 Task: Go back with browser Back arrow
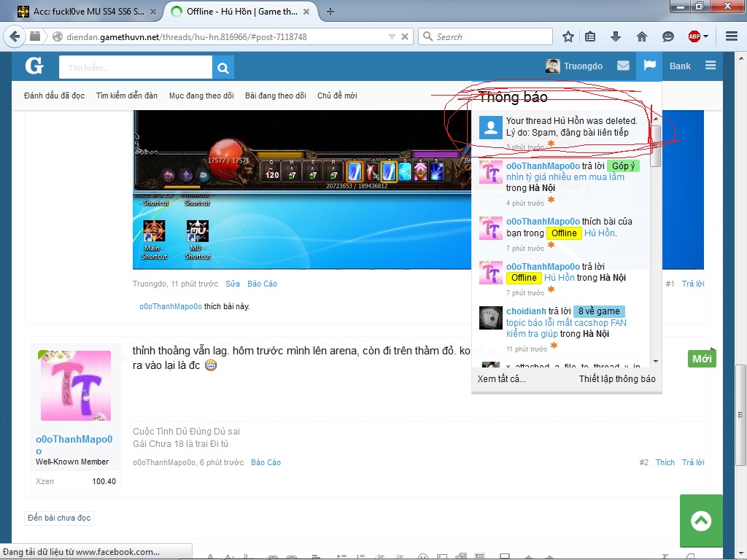15,36
